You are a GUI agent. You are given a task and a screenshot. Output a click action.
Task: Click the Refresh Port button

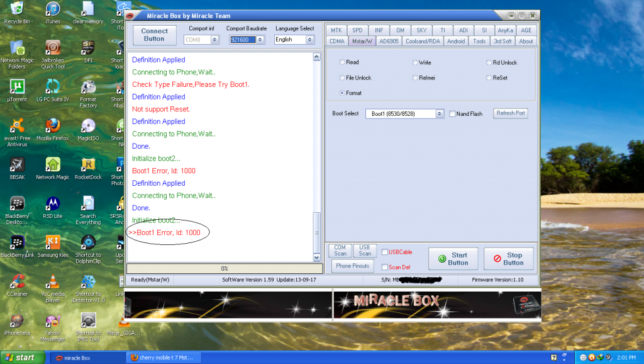coord(510,113)
